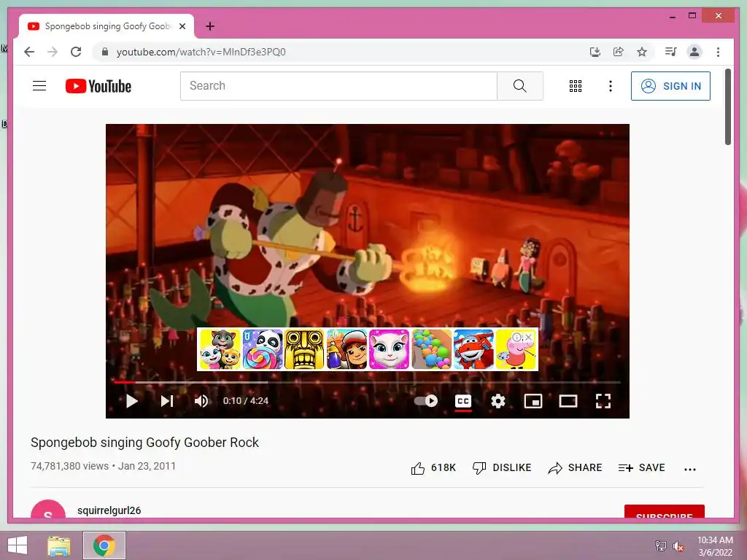Click Chrome taskbar icon
Screen dimensions: 747x560
104,545
